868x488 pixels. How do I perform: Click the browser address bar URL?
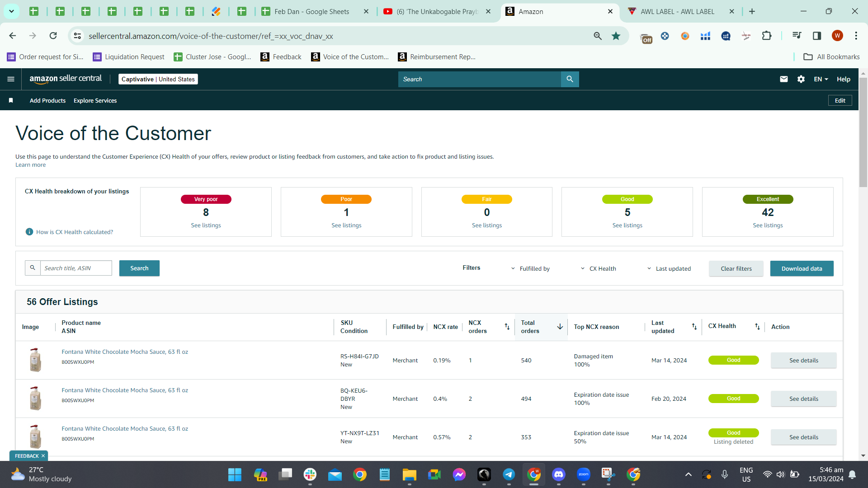point(211,36)
